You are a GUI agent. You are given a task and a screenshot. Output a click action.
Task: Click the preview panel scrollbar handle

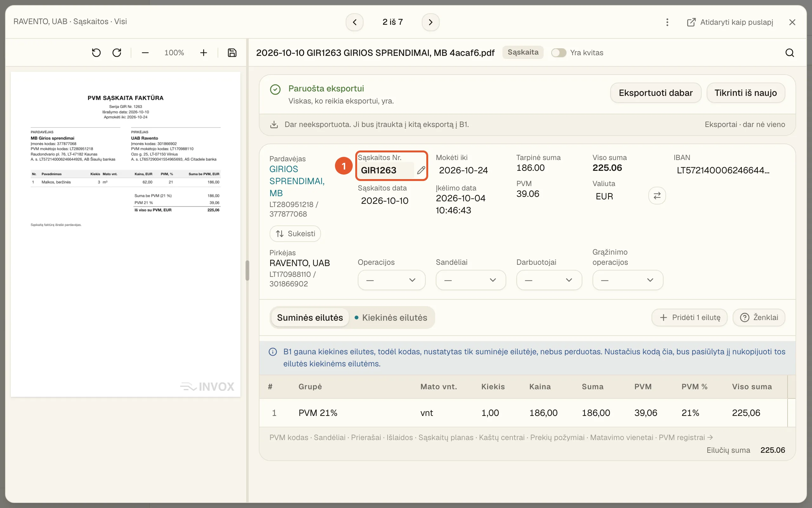[247, 270]
